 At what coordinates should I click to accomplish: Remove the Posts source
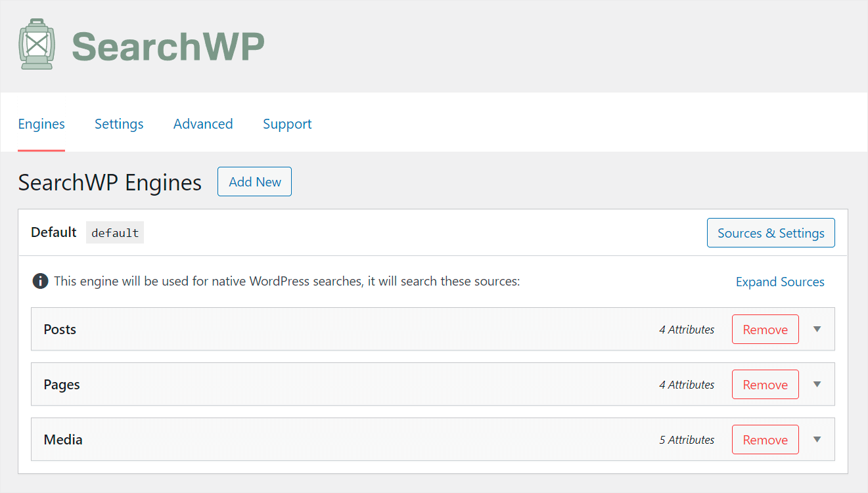[765, 330]
